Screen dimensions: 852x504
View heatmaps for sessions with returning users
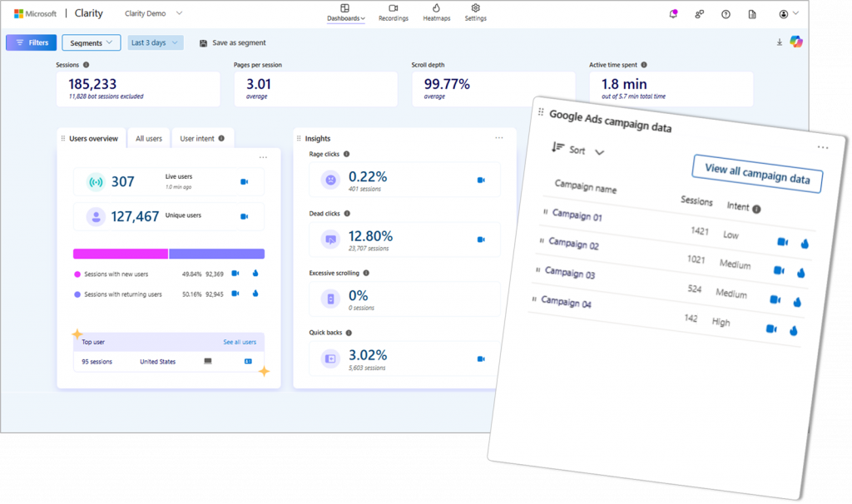tap(255, 294)
